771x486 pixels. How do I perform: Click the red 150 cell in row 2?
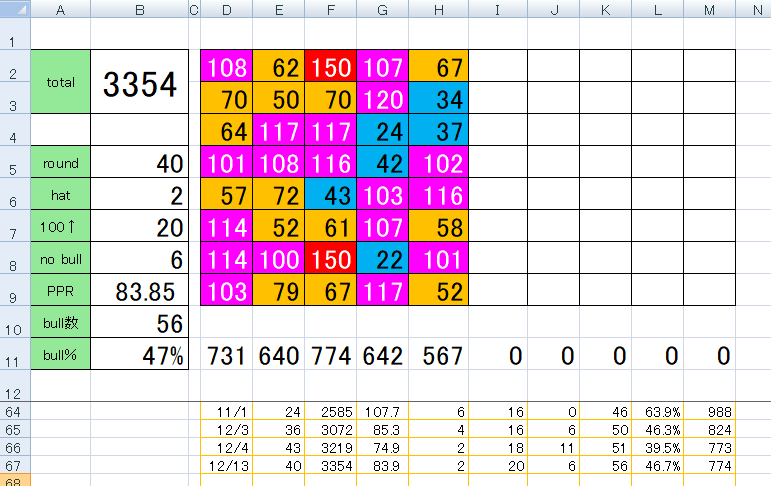(330, 66)
